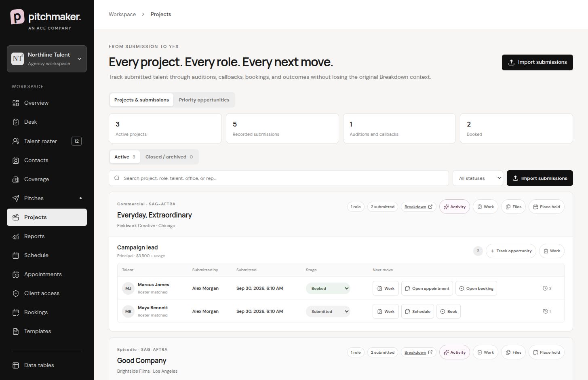The image size is (588, 380).
Task: Open appointment for Marcus James
Action: tap(427, 288)
